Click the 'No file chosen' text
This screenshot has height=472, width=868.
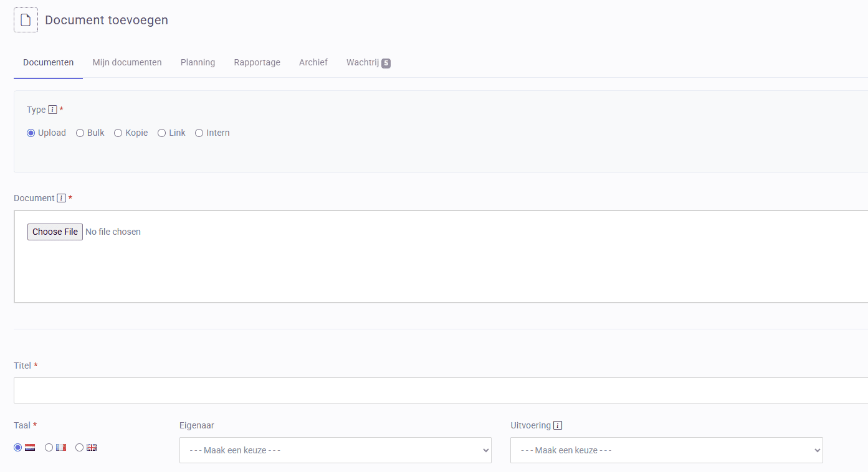point(113,232)
